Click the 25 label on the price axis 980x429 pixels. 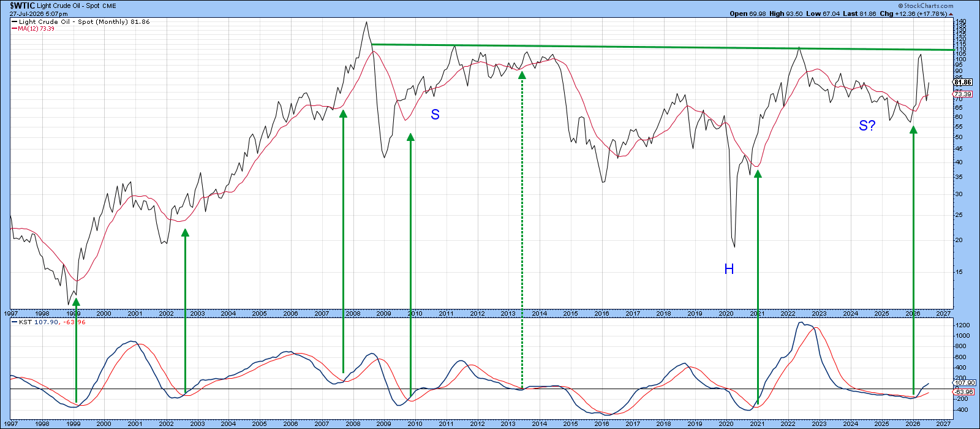coord(959,215)
